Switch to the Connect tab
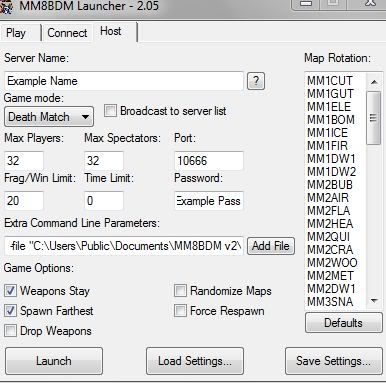The height and width of the screenshot is (383, 386). 67,33
